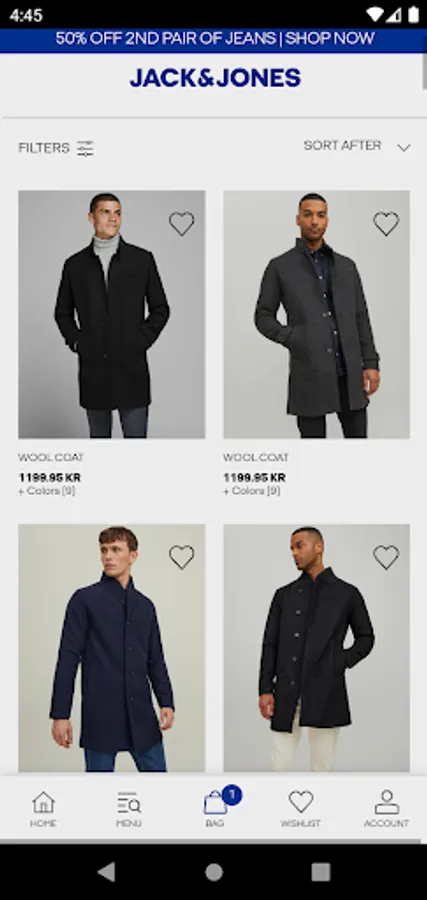Open the Menu search icon

(x=129, y=802)
